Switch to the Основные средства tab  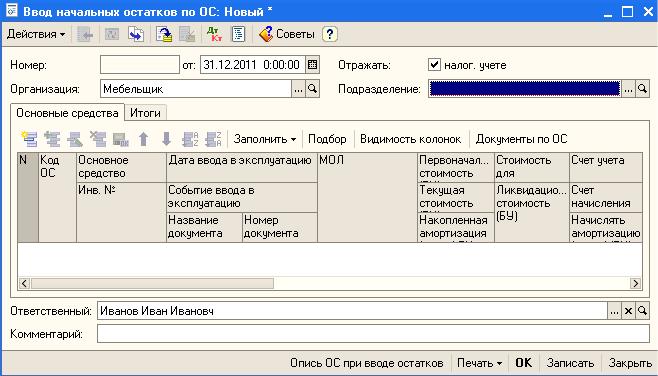[67, 113]
